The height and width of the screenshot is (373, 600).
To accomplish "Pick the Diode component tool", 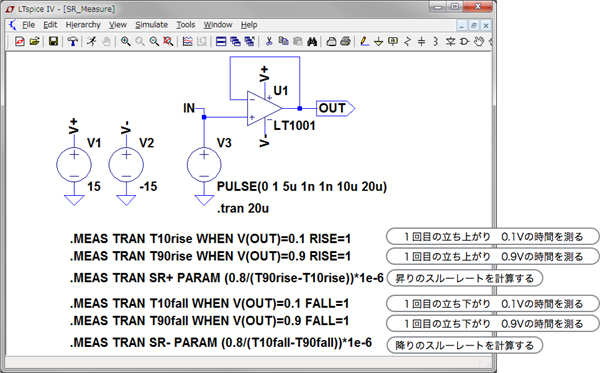I will click(x=450, y=41).
